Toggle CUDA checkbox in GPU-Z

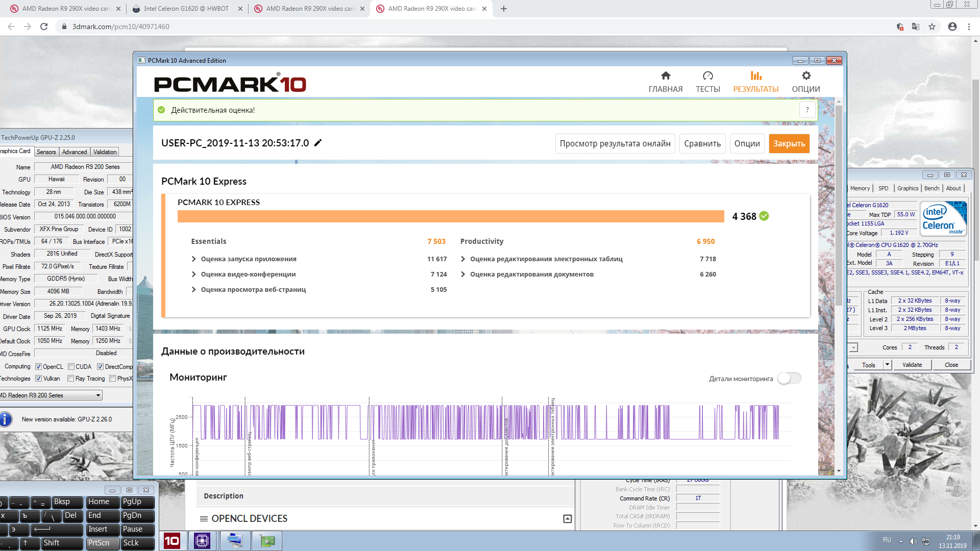[x=71, y=367]
